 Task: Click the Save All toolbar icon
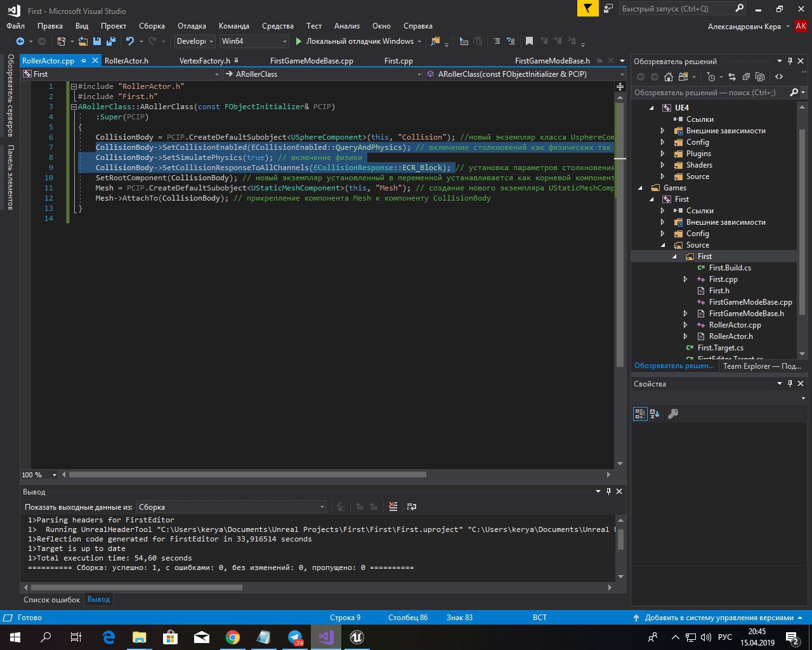click(x=111, y=41)
